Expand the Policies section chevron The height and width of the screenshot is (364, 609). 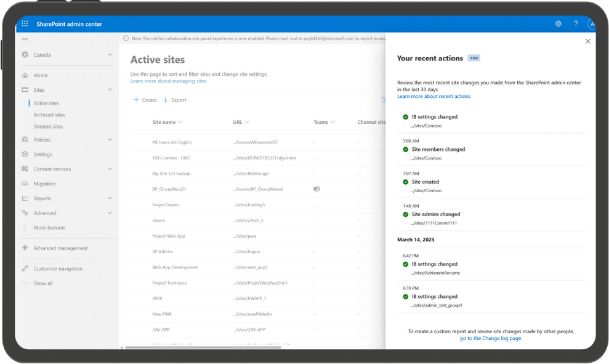[x=110, y=139]
